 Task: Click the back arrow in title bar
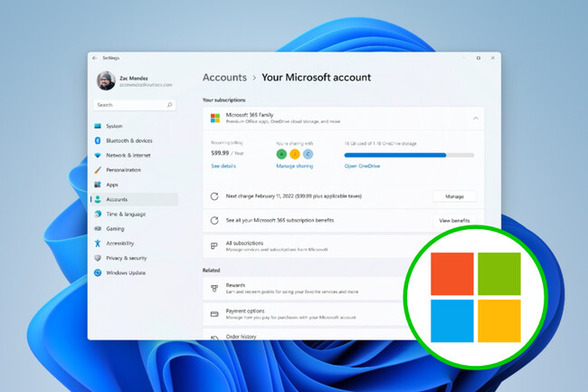pos(94,57)
